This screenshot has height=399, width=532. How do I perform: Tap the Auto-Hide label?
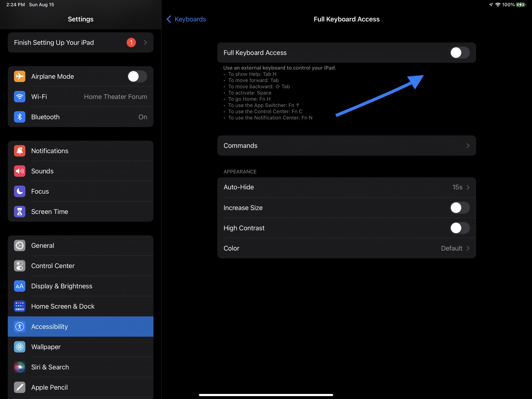pos(239,187)
